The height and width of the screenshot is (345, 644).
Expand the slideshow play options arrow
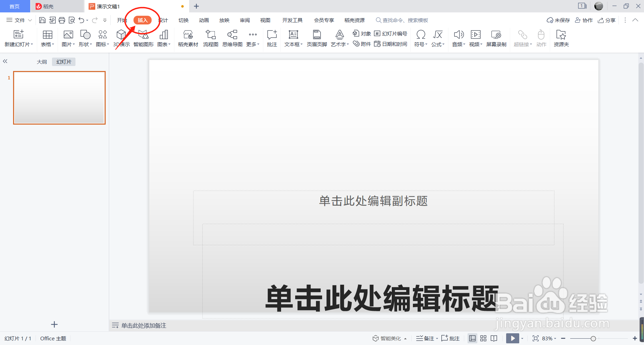point(522,339)
